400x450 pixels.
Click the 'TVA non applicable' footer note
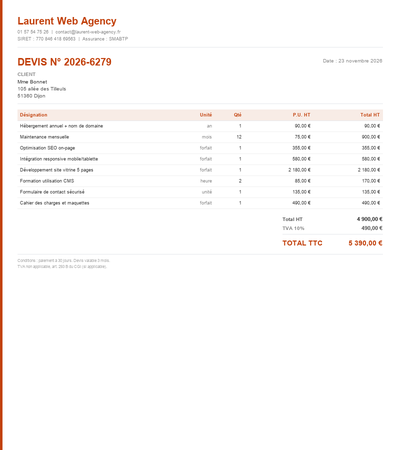point(62,267)
